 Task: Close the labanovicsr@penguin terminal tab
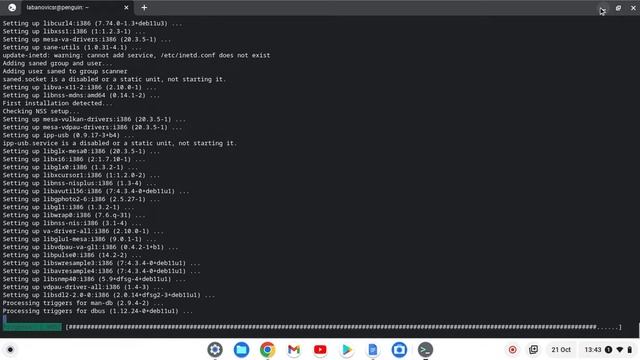coord(126,8)
